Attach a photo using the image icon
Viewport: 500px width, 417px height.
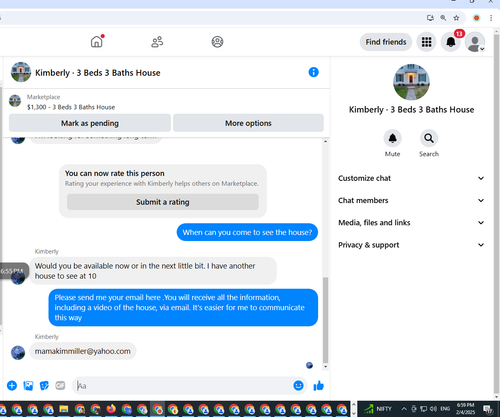pos(28,386)
